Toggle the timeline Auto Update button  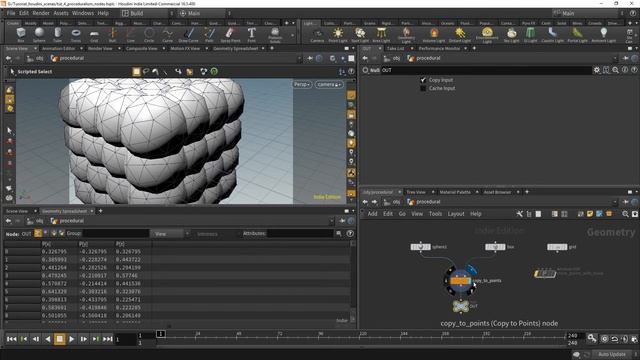pyautogui.click(x=611, y=354)
